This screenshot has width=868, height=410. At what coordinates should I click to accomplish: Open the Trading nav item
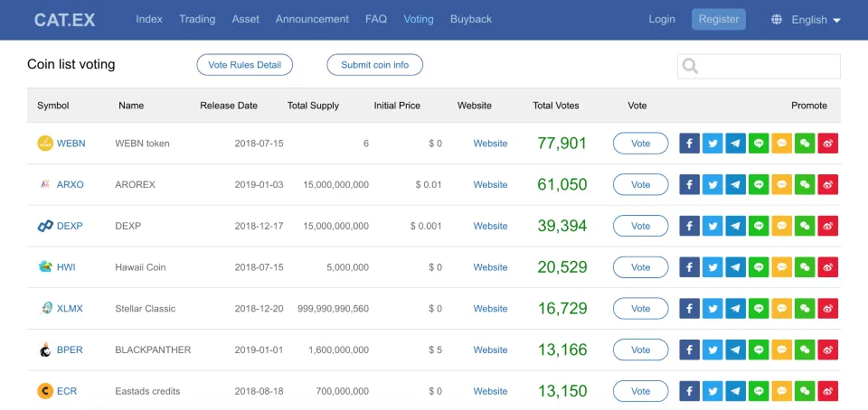click(197, 19)
